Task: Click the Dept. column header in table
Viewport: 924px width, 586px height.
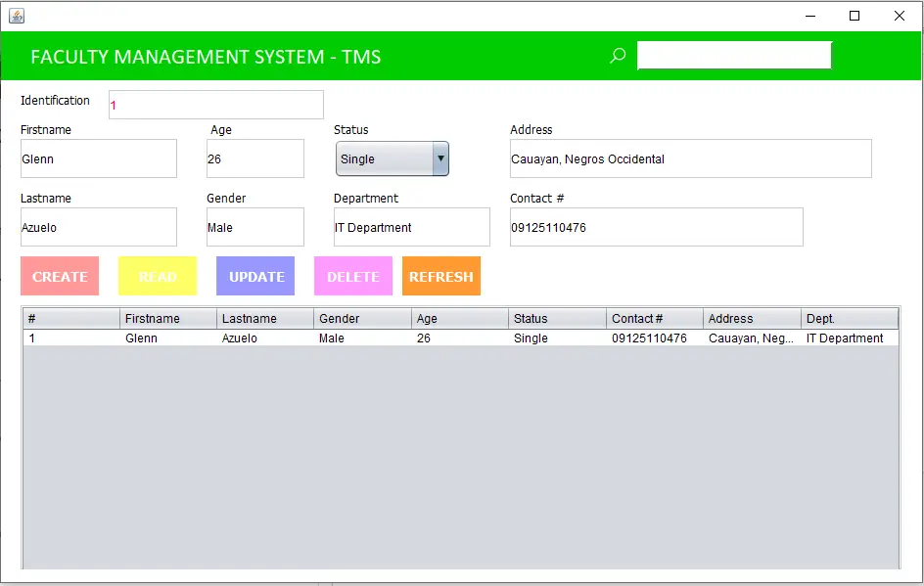Action: [850, 319]
